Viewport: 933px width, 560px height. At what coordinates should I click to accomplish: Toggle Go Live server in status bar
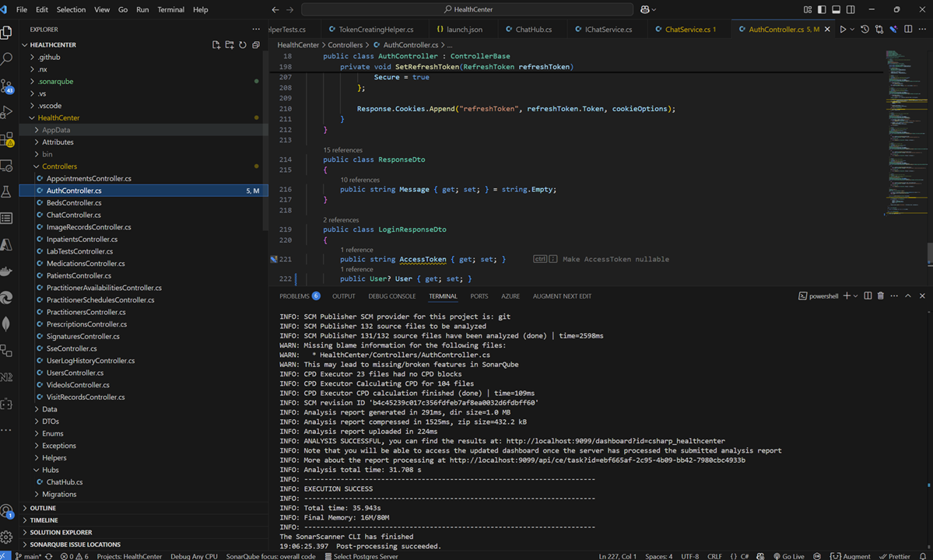click(788, 556)
